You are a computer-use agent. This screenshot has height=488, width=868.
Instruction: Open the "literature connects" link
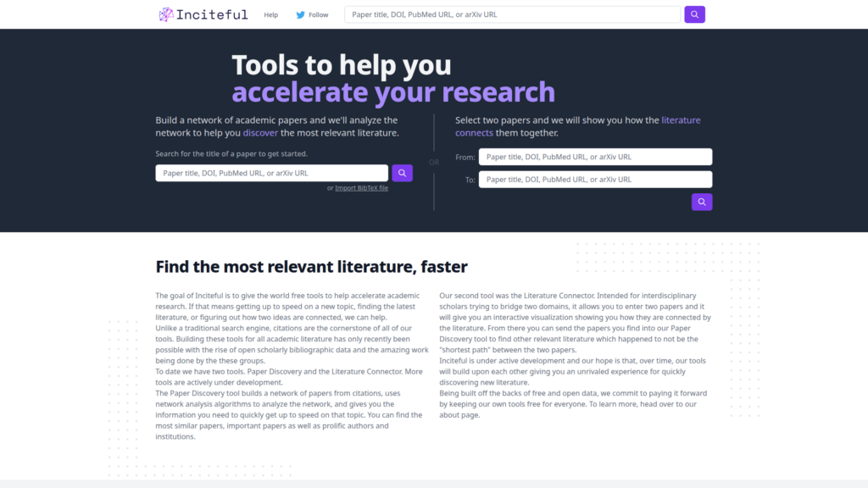tap(681, 119)
